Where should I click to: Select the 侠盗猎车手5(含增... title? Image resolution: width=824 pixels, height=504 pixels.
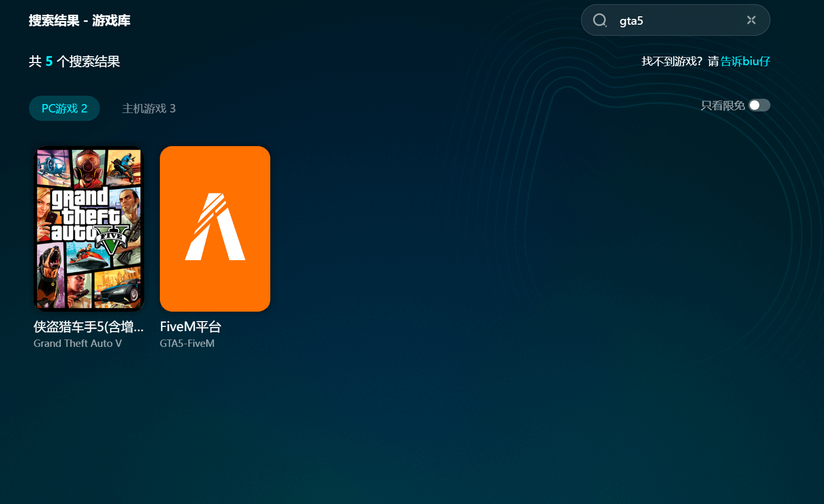pyautogui.click(x=88, y=327)
